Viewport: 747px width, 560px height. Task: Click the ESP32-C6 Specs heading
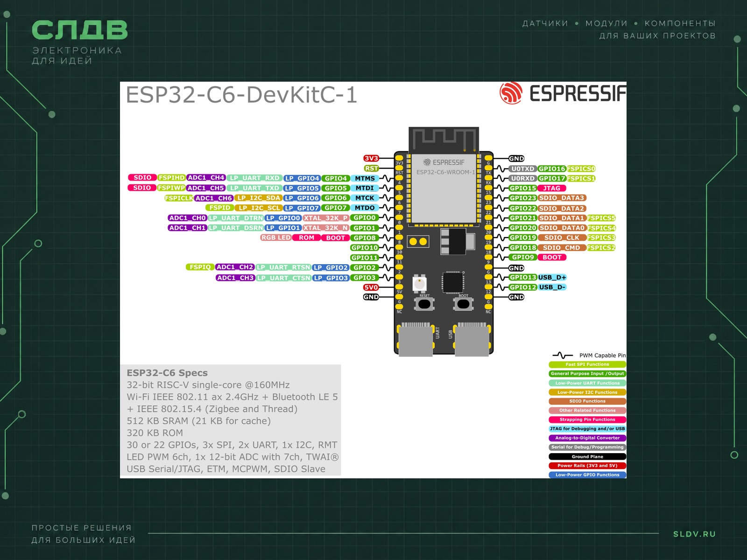pyautogui.click(x=167, y=373)
